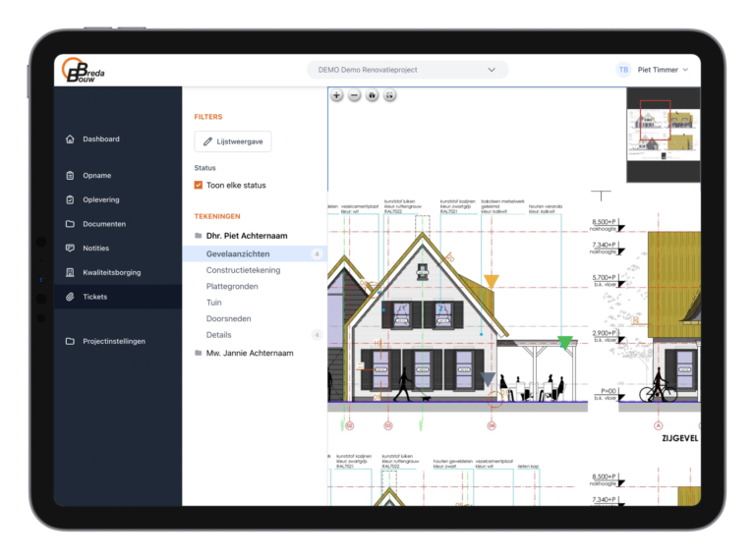Click the Lijstweergave button
The image size is (755, 560).
233,141
